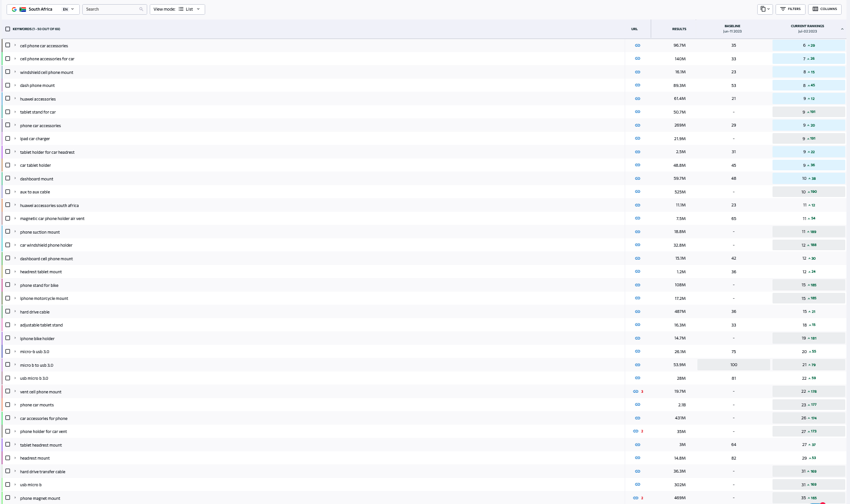
Task: Click the Columns button
Action: [824, 9]
